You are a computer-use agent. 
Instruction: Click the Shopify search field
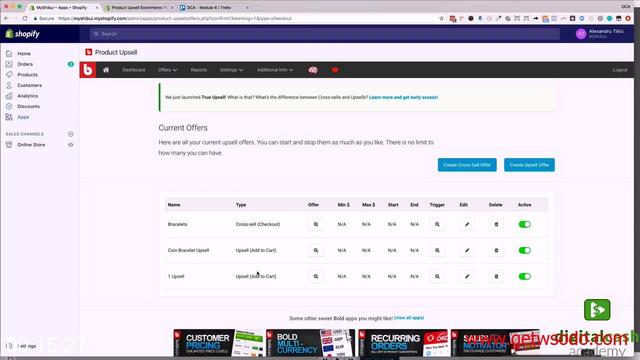pyautogui.click(x=324, y=34)
